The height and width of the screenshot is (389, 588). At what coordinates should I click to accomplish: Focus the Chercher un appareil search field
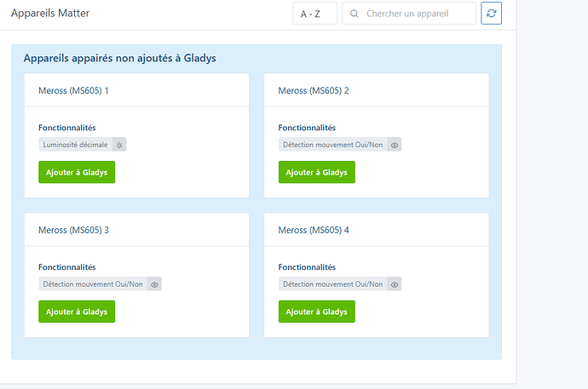(409, 14)
